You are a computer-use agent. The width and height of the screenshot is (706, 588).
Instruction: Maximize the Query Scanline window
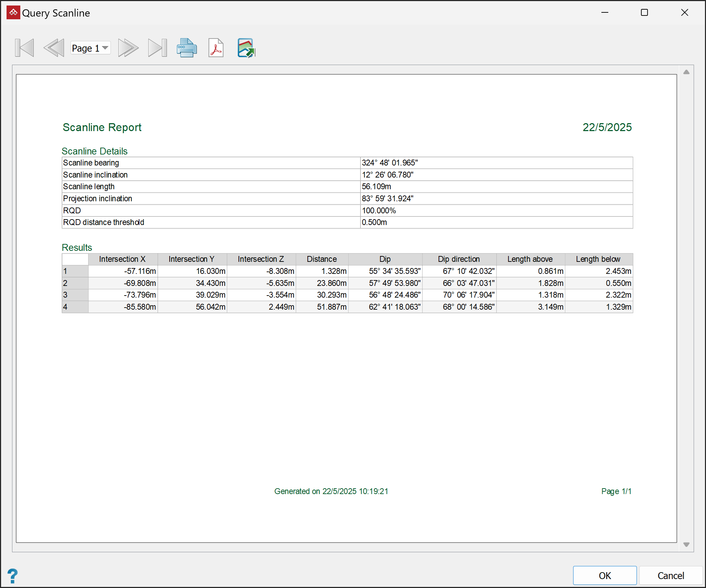[644, 13]
